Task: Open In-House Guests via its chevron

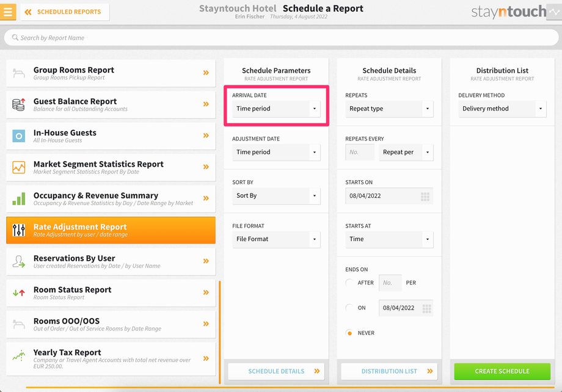Action: [x=206, y=136]
